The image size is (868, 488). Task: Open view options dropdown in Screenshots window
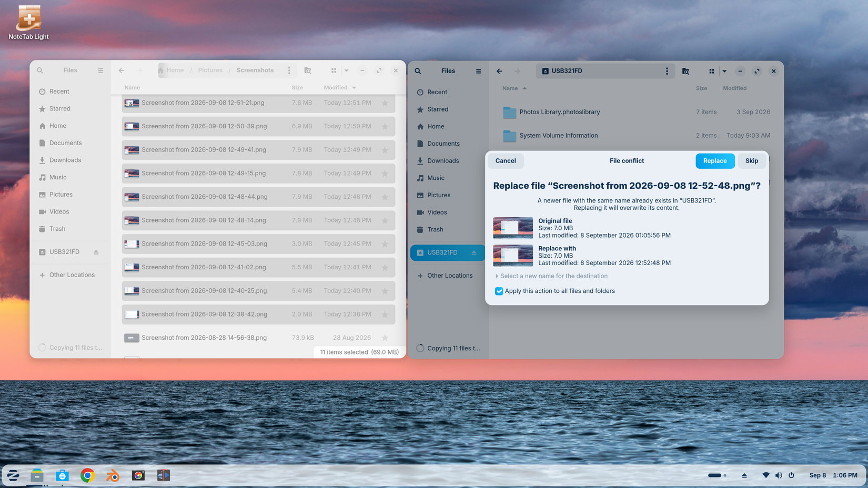[346, 70]
